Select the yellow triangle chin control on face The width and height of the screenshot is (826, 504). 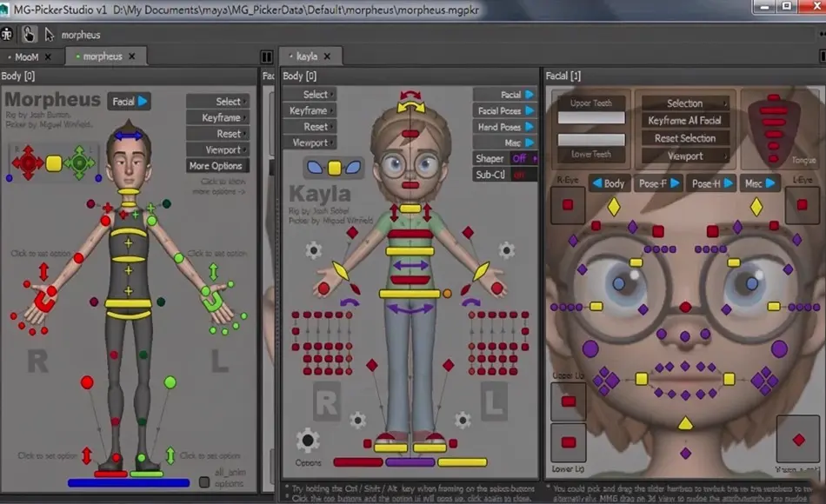click(x=685, y=423)
